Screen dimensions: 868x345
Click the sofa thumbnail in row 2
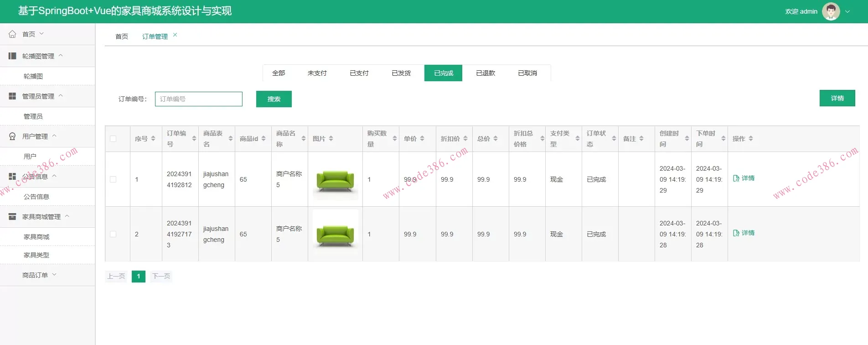(x=336, y=232)
